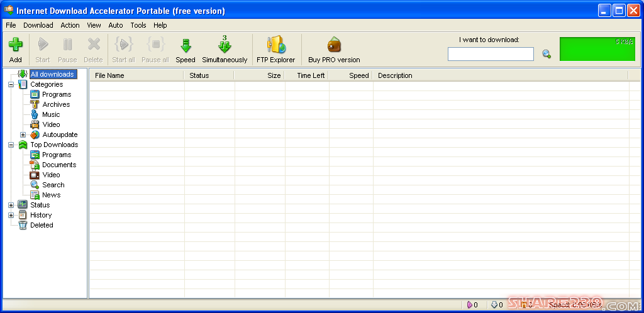Select the All downloads tree node
644x313 pixels.
[x=52, y=74]
